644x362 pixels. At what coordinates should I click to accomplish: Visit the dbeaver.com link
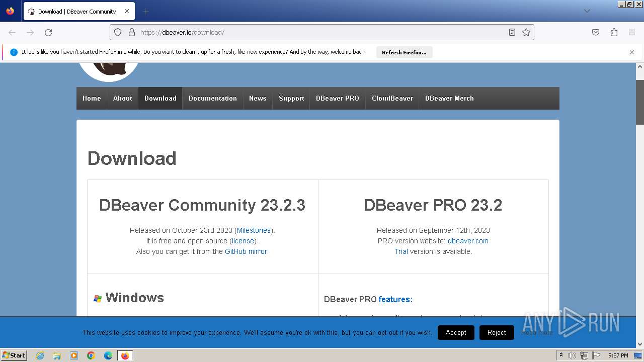[x=468, y=241]
